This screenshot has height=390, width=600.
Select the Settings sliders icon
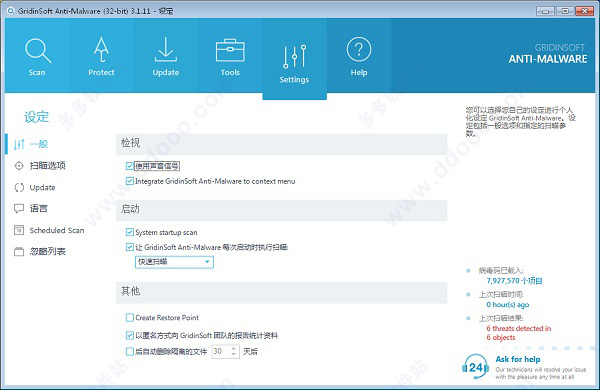[294, 57]
